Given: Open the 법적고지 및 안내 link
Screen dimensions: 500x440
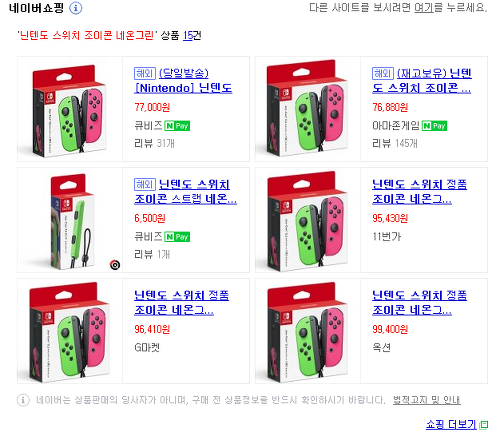Looking at the screenshot, I should pos(427,400).
